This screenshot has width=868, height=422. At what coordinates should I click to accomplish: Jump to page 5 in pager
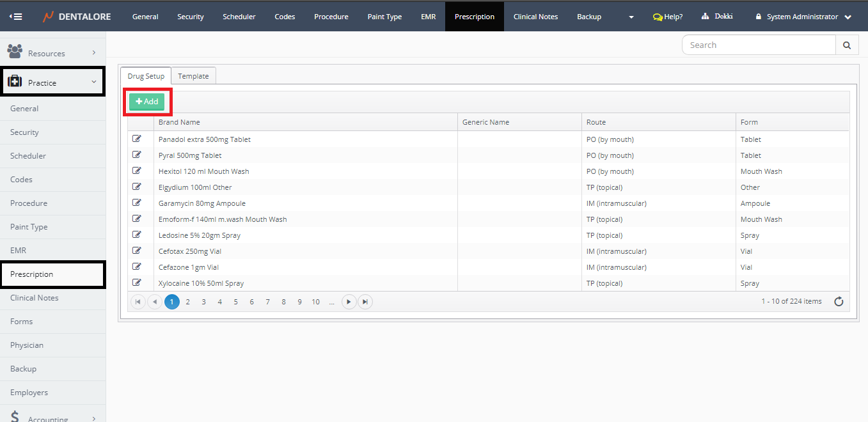pyautogui.click(x=235, y=302)
